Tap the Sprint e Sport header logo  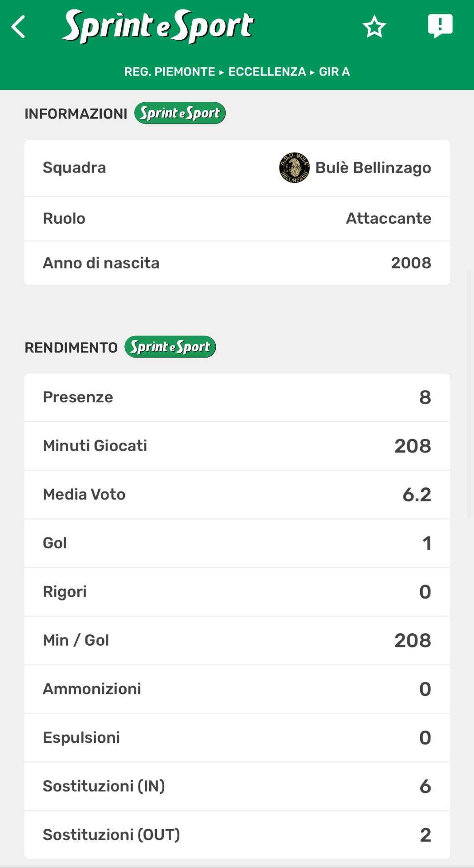pos(157,26)
